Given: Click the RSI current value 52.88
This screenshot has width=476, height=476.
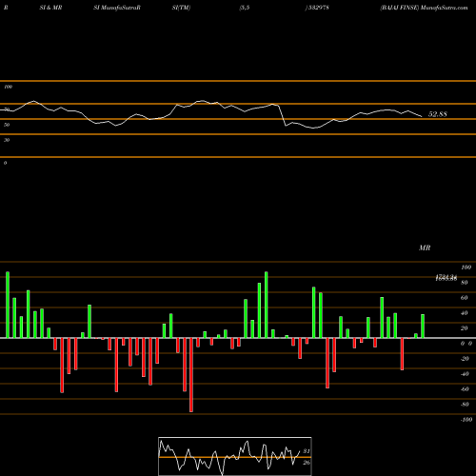Looking at the screenshot, I should (438, 114).
